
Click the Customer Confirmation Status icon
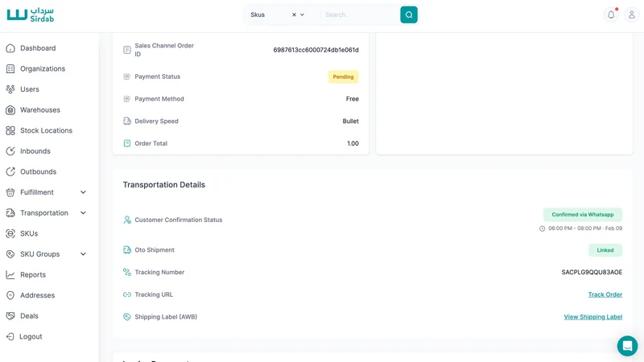pyautogui.click(x=127, y=220)
